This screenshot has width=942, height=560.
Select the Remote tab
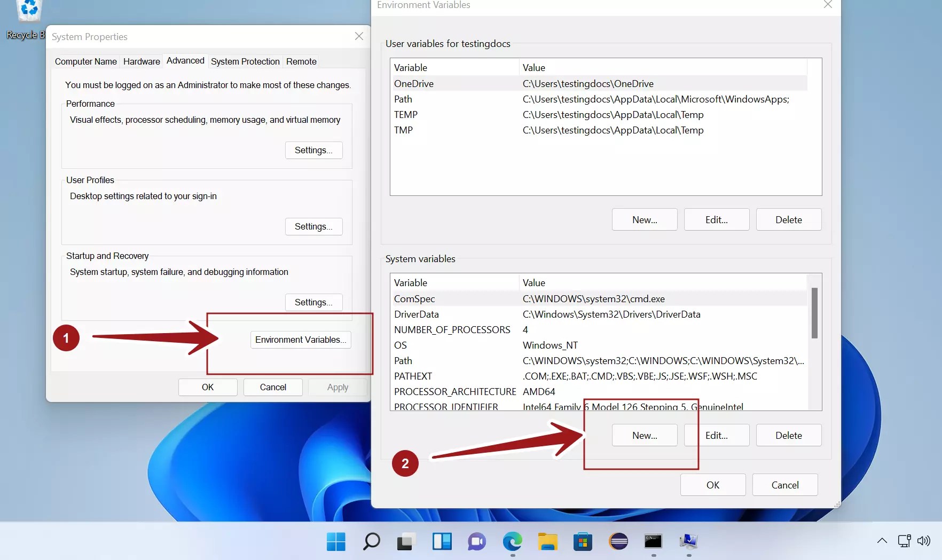click(x=301, y=61)
